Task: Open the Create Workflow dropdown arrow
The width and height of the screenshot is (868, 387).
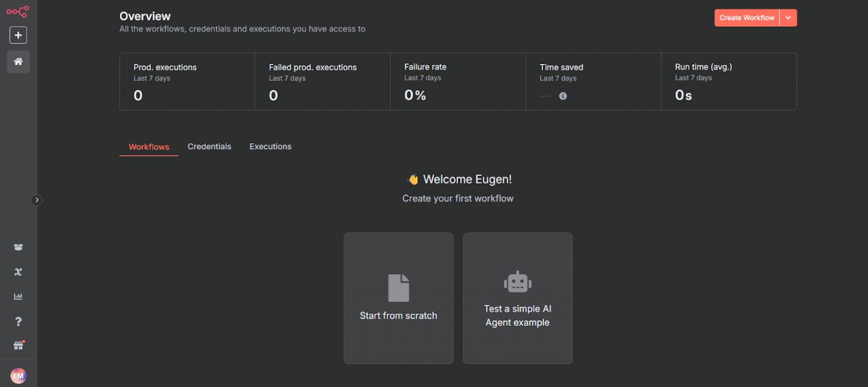Action: pos(788,18)
